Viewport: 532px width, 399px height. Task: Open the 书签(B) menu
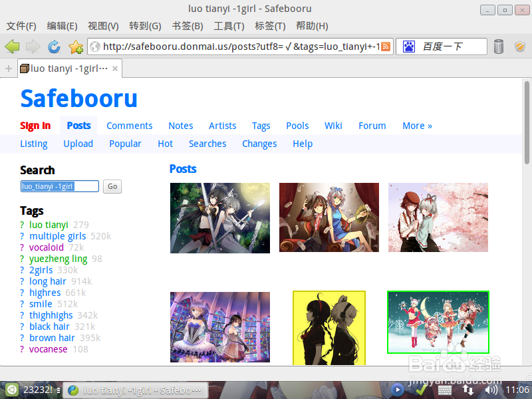(188, 26)
